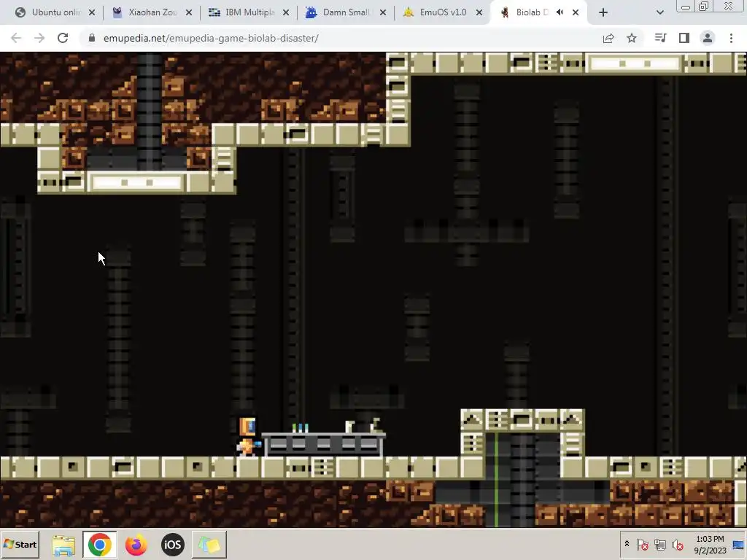This screenshot has height=560, width=747.
Task: Bookmark this page with star
Action: [632, 38]
